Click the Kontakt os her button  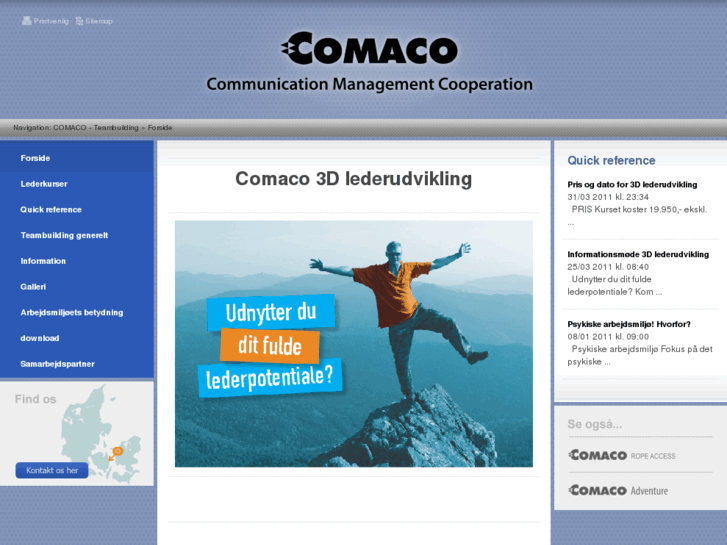pyautogui.click(x=52, y=470)
